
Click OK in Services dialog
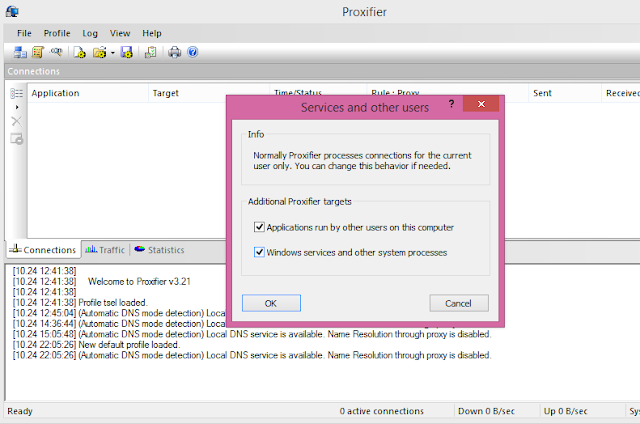tap(271, 303)
